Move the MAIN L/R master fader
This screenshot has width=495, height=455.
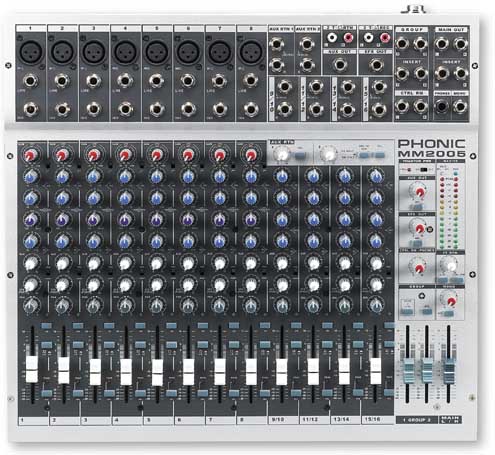[x=449, y=371]
